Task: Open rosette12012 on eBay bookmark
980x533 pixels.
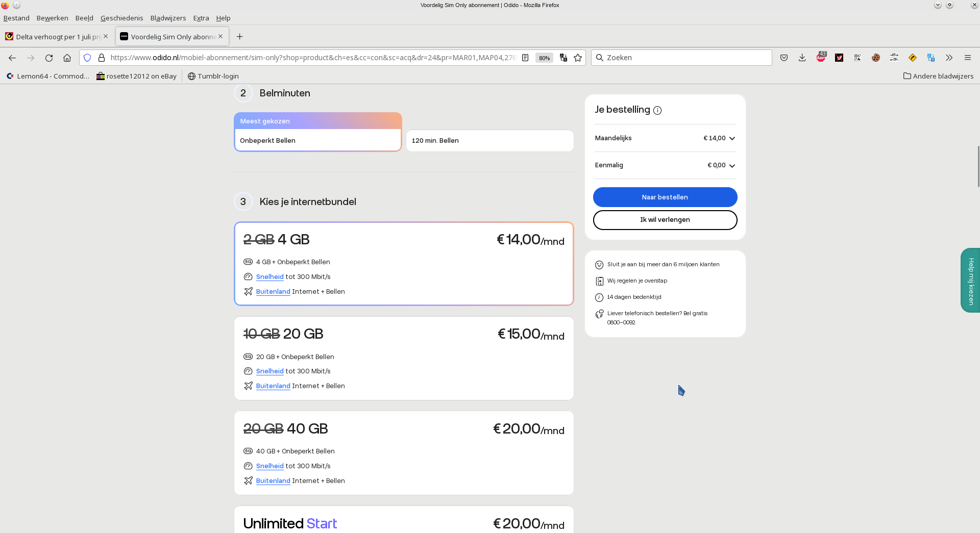Action: 137,76
